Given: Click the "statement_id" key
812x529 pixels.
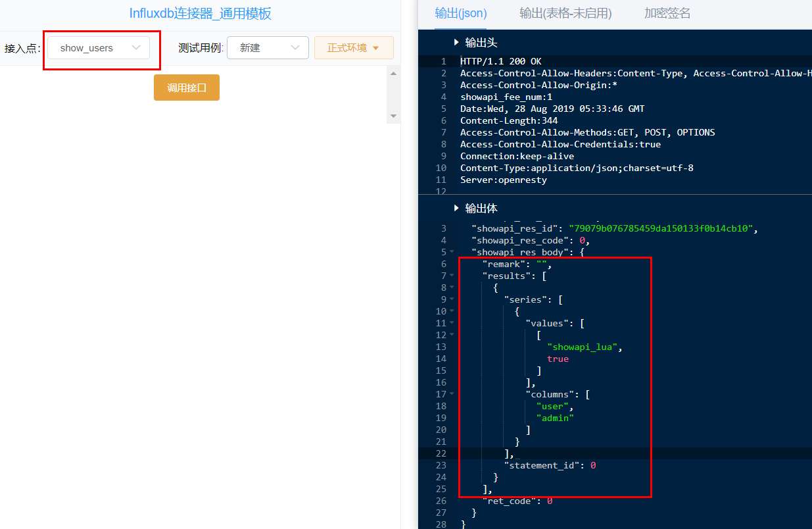Looking at the screenshot, I should tap(541, 465).
